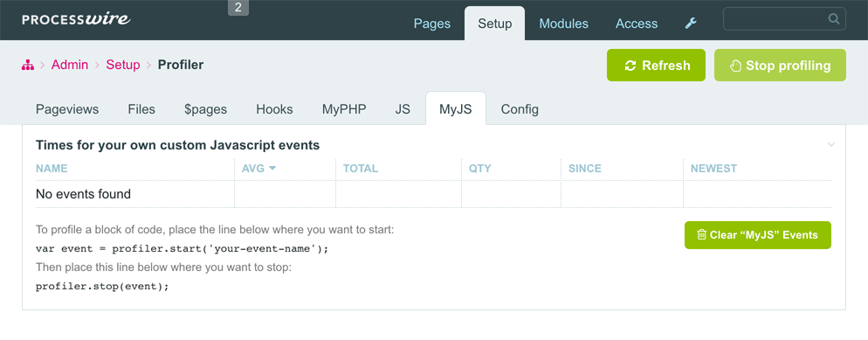Switch to the Hooks tab
The width and height of the screenshot is (868, 340).
coord(274,109)
